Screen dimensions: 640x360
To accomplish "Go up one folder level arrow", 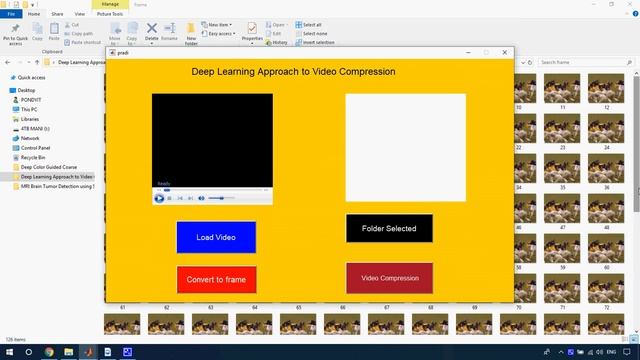I will [x=37, y=62].
